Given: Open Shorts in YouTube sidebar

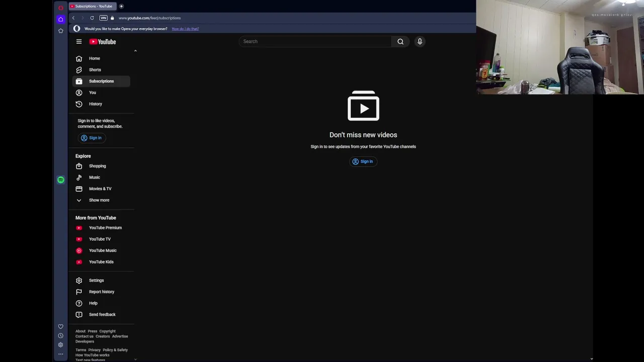Looking at the screenshot, I should pyautogui.click(x=101, y=70).
